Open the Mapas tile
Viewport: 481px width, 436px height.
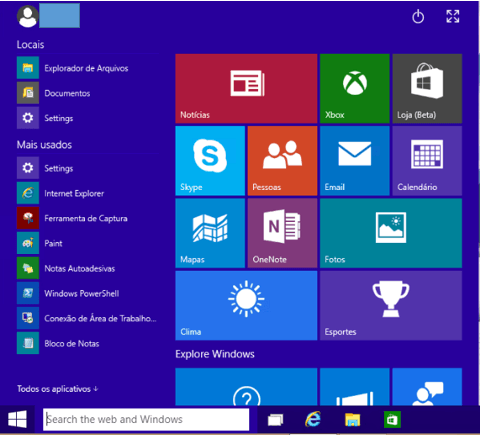tap(210, 233)
